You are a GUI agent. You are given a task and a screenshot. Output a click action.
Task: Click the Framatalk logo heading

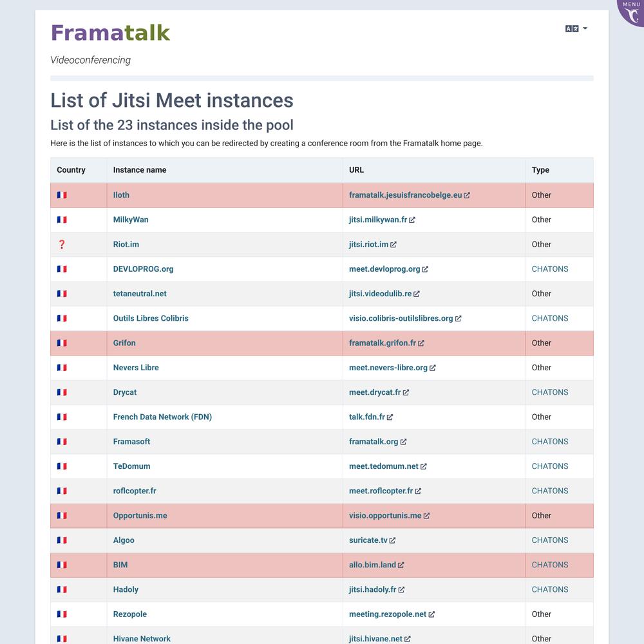click(x=110, y=33)
